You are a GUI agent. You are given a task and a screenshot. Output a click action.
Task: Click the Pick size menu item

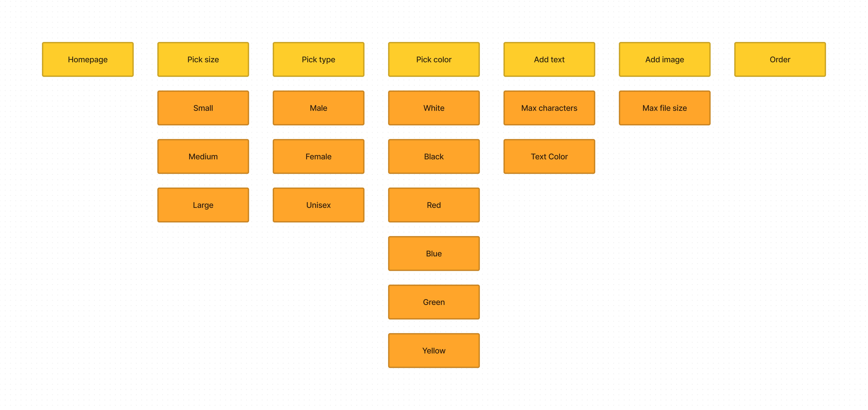203,59
